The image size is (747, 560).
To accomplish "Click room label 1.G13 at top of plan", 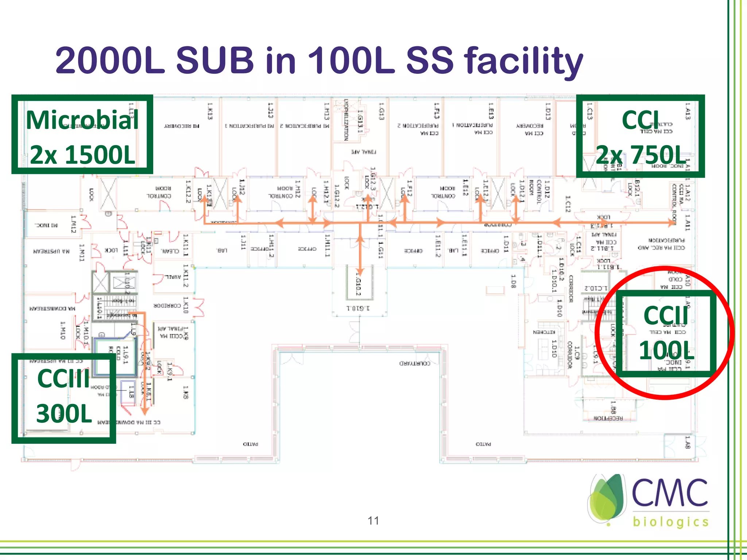I will pyautogui.click(x=382, y=111).
